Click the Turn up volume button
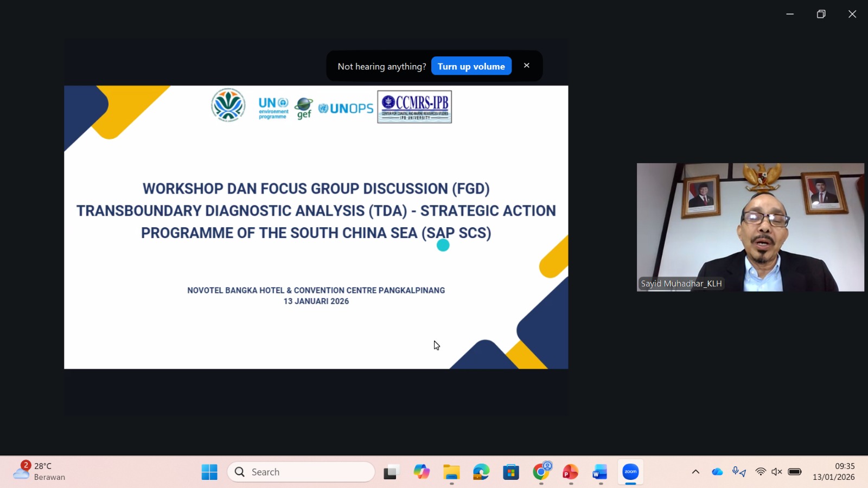The image size is (868, 488). pos(471,66)
